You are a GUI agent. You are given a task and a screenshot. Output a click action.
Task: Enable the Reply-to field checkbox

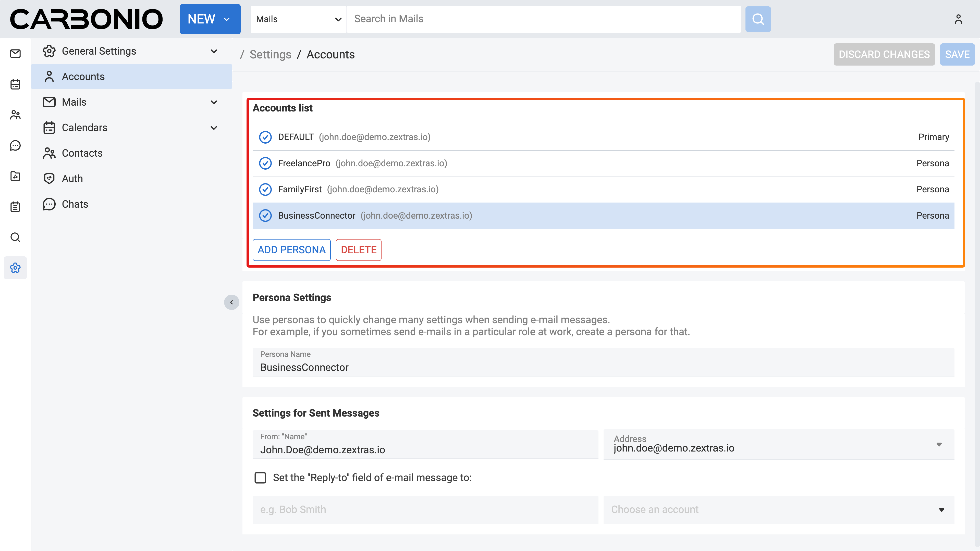point(260,478)
